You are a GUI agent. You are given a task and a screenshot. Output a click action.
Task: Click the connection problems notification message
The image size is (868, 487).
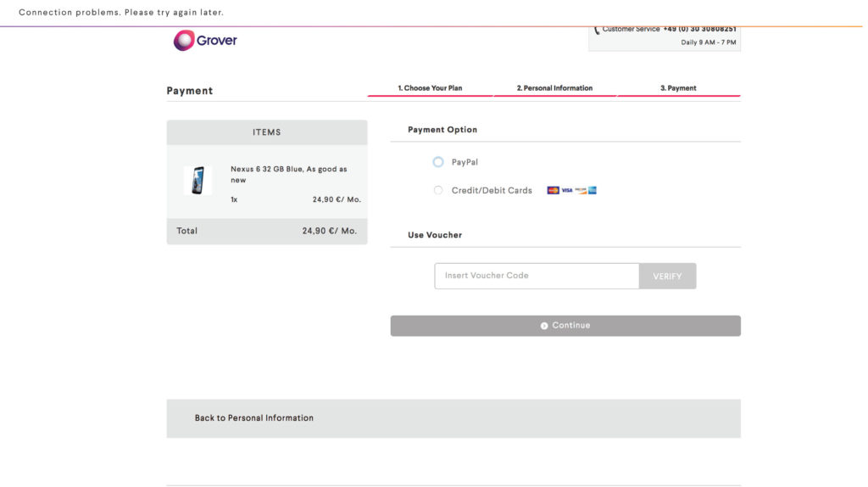coord(121,13)
